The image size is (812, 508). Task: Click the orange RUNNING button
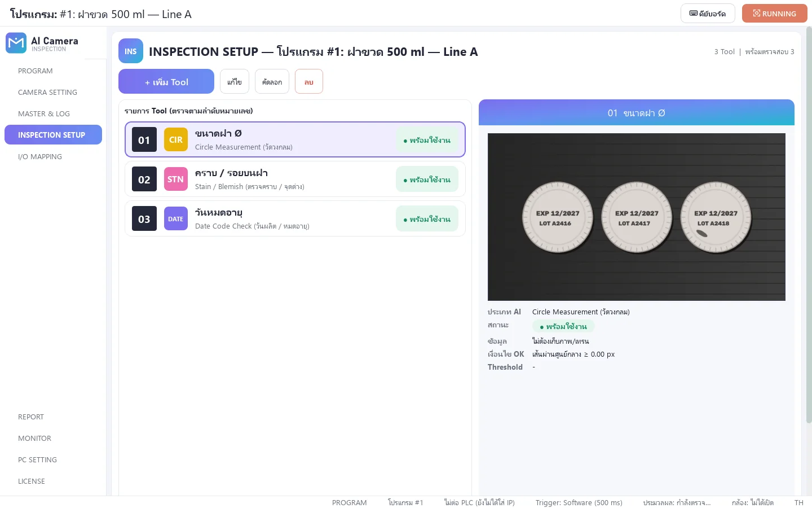pyautogui.click(x=775, y=14)
